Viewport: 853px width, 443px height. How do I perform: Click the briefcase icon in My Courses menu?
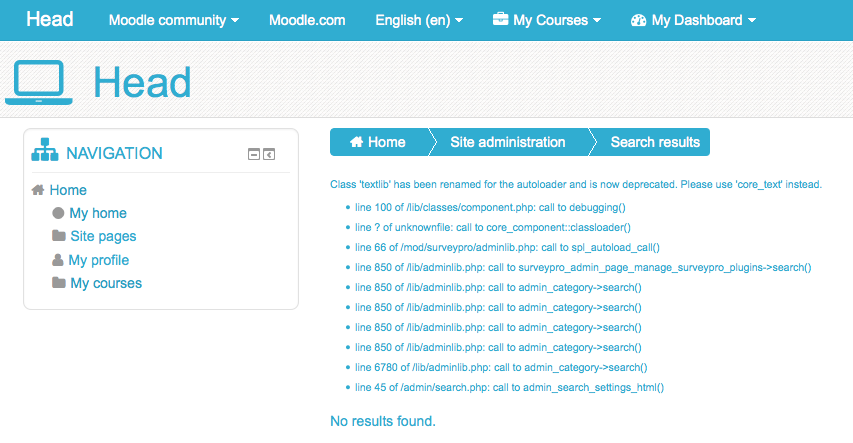(500, 20)
